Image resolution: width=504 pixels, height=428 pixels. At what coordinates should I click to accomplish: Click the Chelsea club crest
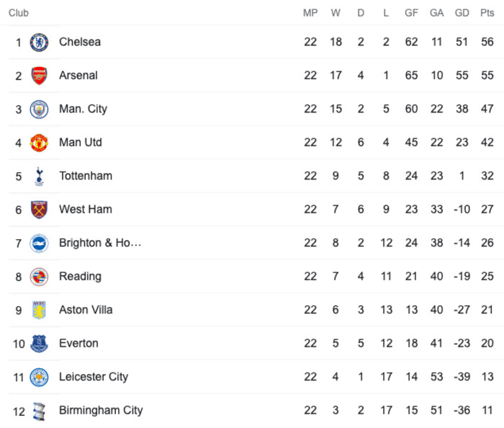[39, 42]
